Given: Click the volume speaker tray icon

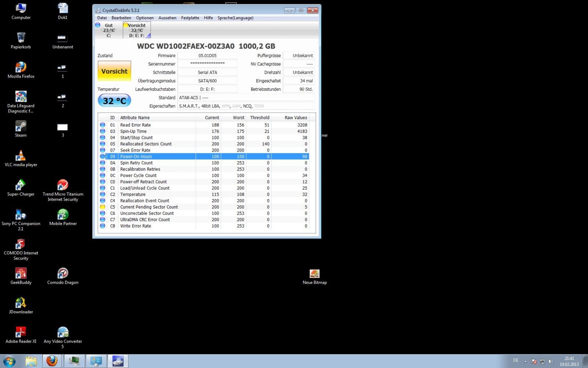Looking at the screenshot, I should pos(551,361).
